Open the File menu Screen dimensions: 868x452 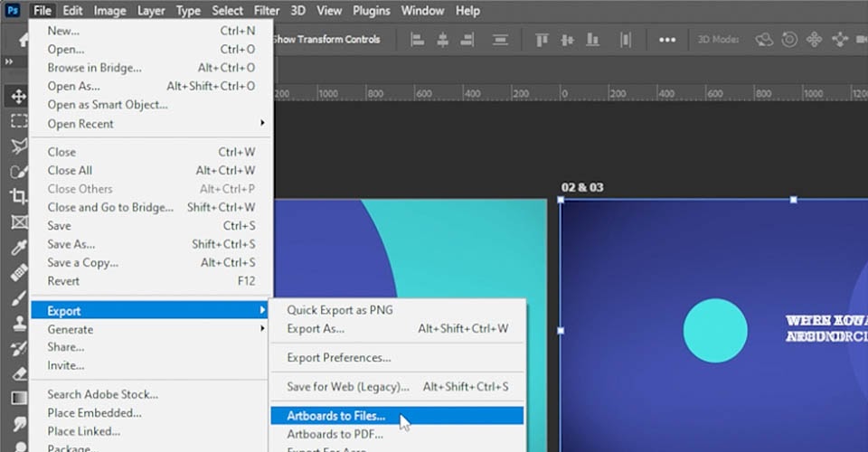click(x=42, y=11)
